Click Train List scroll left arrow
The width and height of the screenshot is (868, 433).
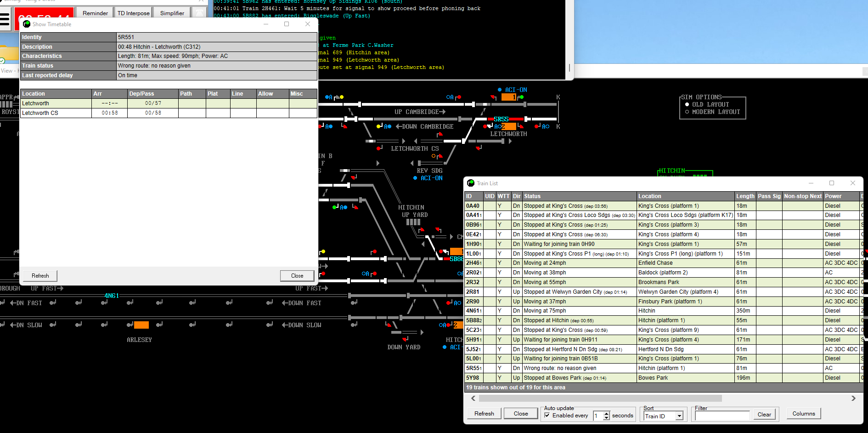(473, 398)
